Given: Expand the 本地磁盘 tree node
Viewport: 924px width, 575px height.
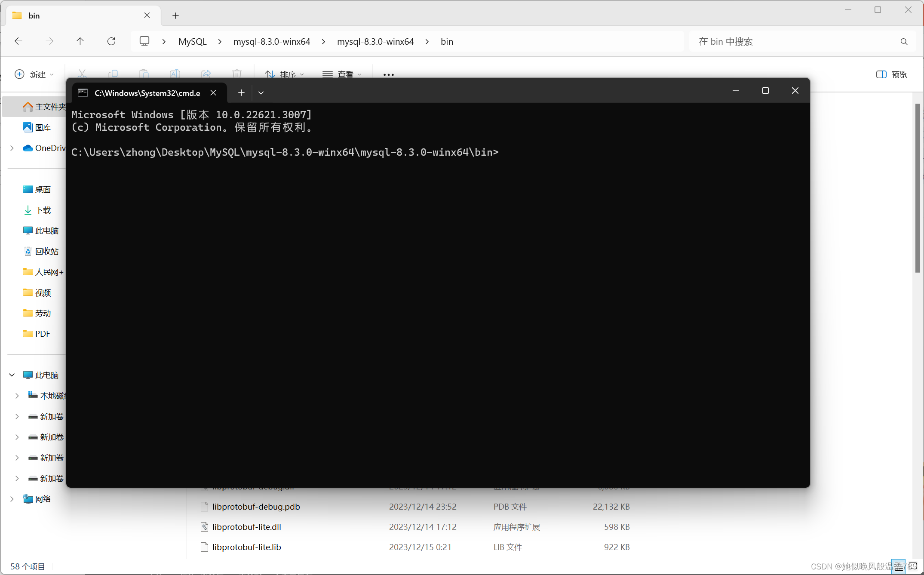Looking at the screenshot, I should [x=17, y=396].
